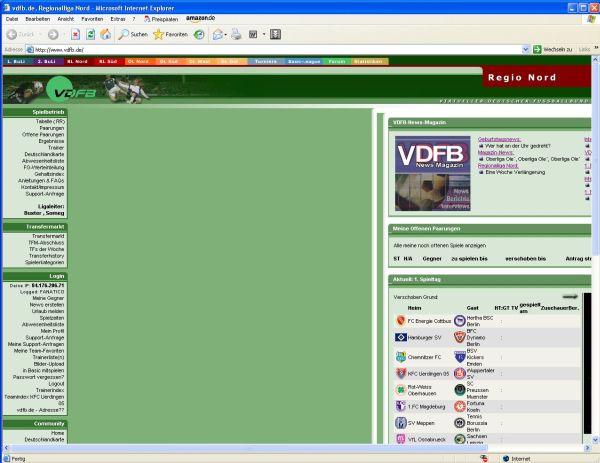Image resolution: width=600 pixels, height=463 pixels.
Task: Open the Extras menu
Action: [x=117, y=18]
